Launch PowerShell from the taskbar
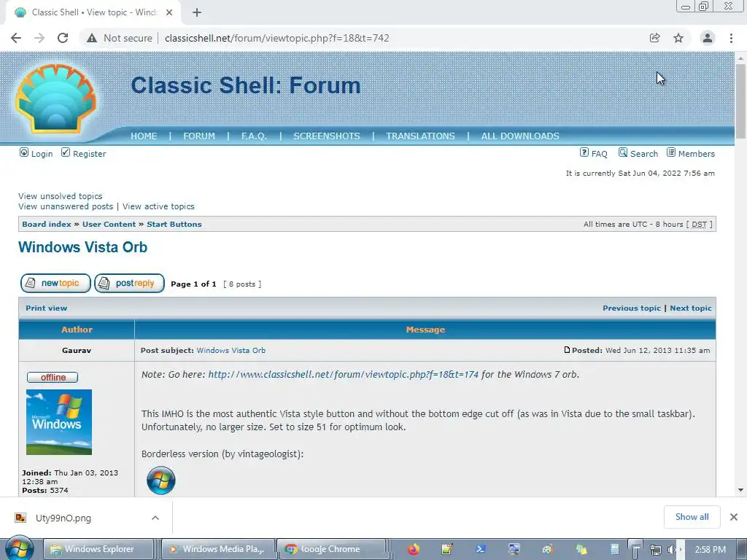 (x=480, y=549)
